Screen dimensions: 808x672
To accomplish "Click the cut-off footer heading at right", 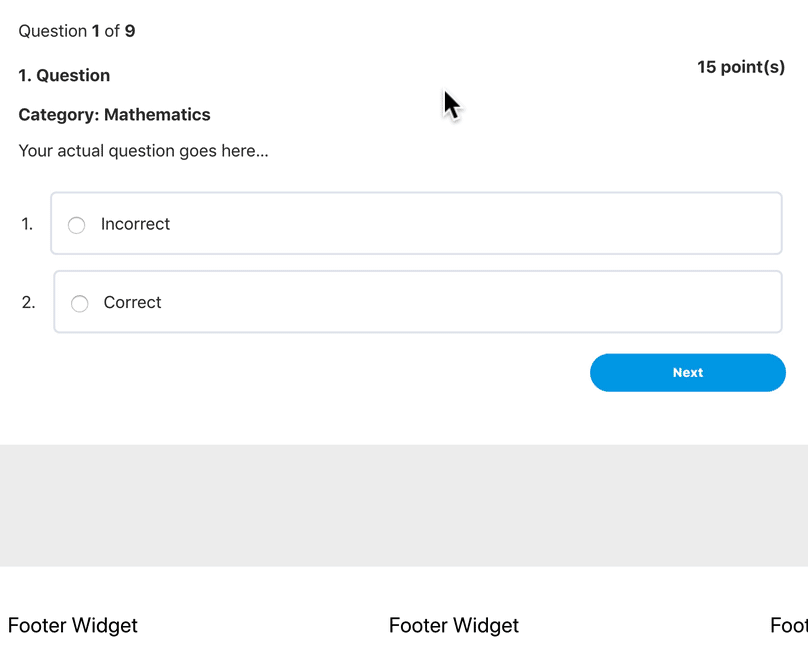I will pos(789,626).
